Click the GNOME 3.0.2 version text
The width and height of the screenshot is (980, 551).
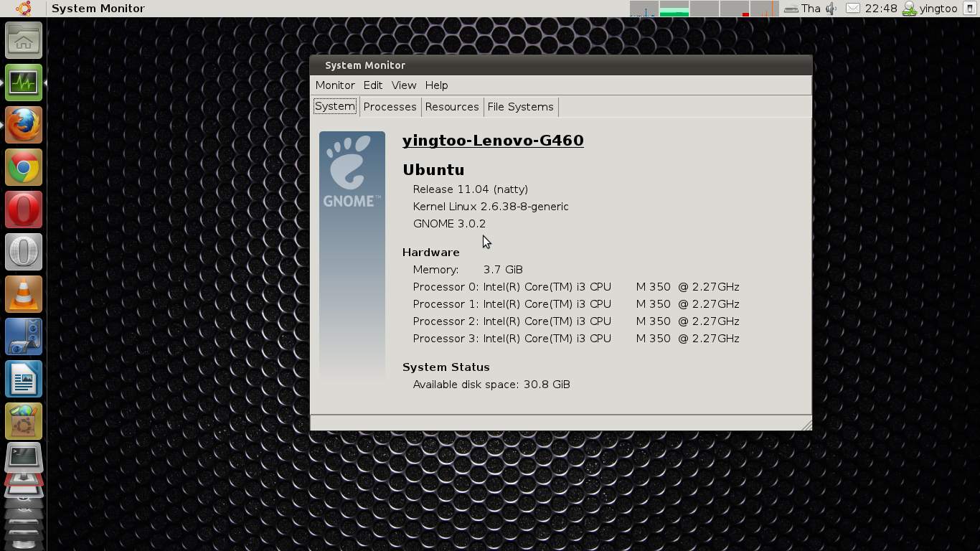point(449,224)
